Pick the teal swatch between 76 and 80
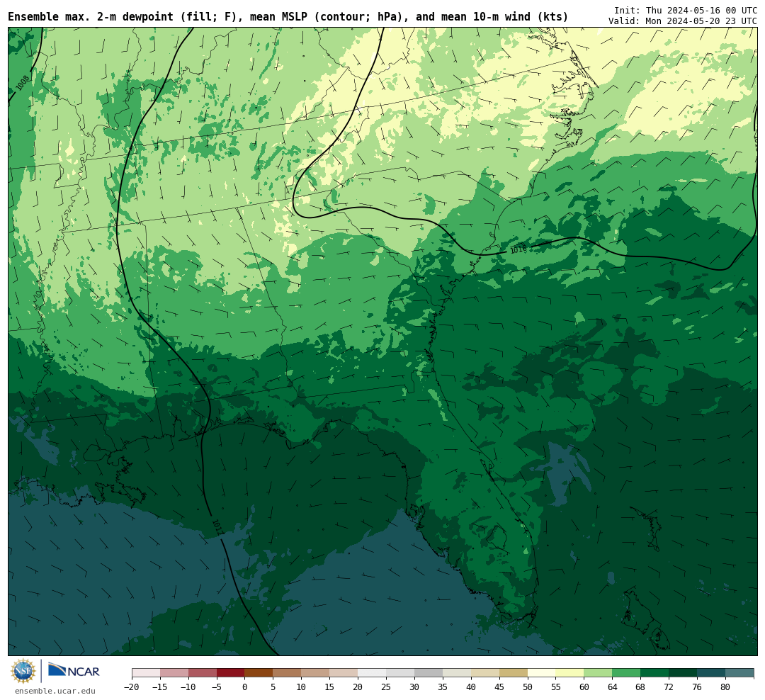The height and width of the screenshot is (700, 765). 712,673
